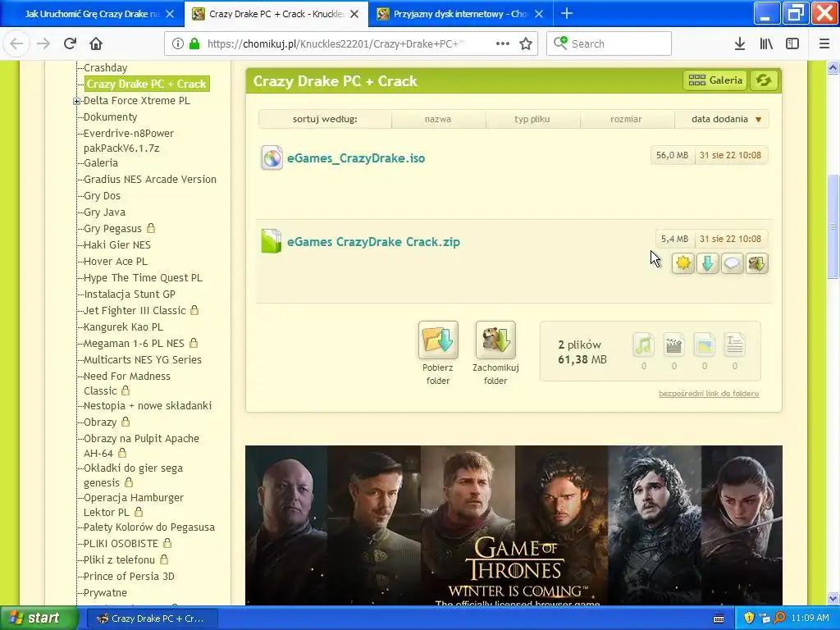This screenshot has height=630, width=840.
Task: Open Kangurek Kao PL folder
Action: [x=123, y=326]
